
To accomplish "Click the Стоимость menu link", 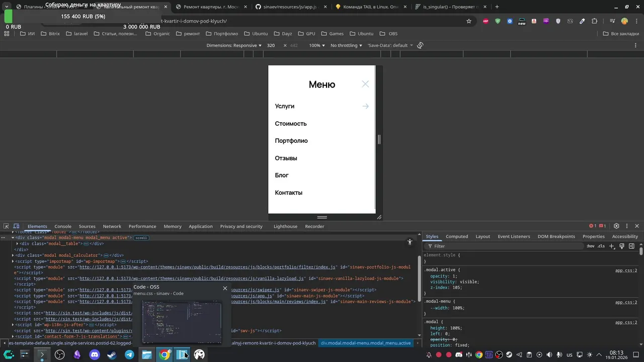I will point(291,124).
